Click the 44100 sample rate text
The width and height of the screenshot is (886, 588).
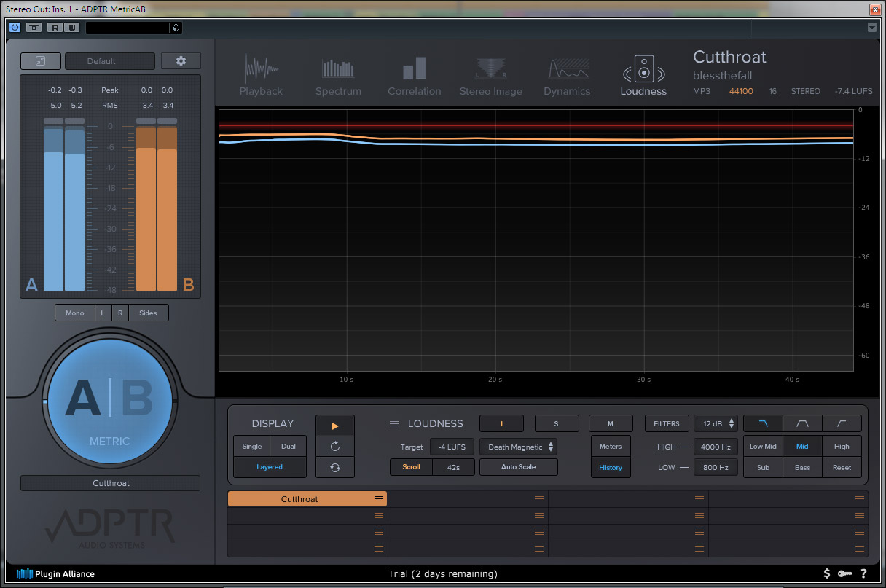point(741,92)
